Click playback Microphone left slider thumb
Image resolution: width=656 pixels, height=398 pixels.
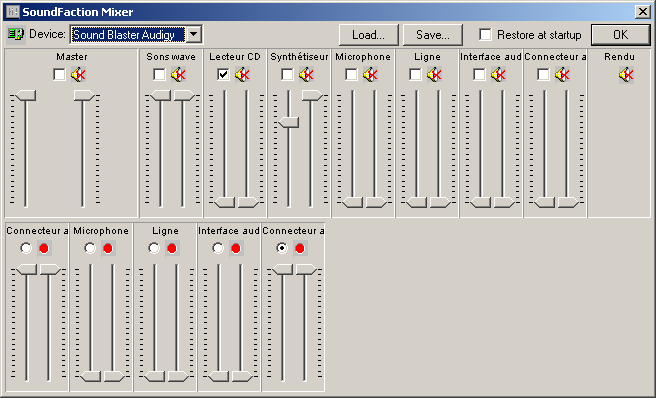tap(353, 203)
